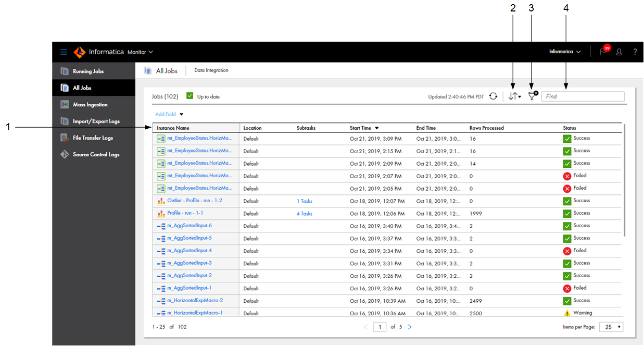This screenshot has height=346, width=644.
Task: Click the 2499 rows processed value
Action: 475,301
